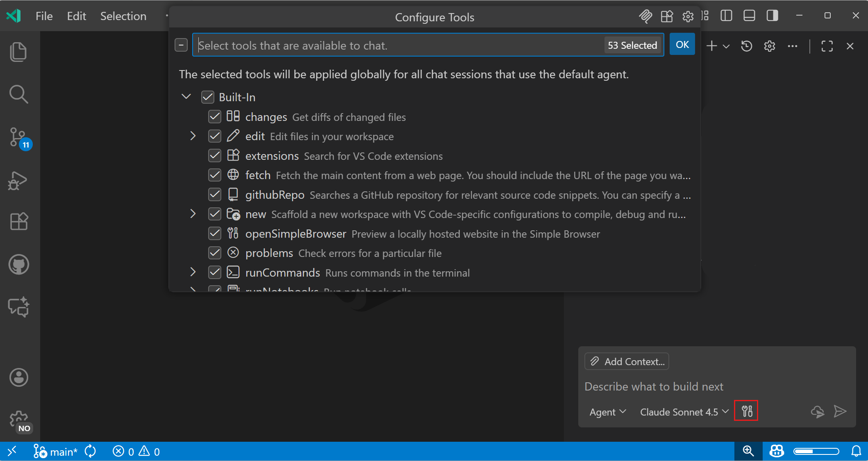Collapse the Built-In tools group
Screen dimensions: 868x461
pos(186,97)
